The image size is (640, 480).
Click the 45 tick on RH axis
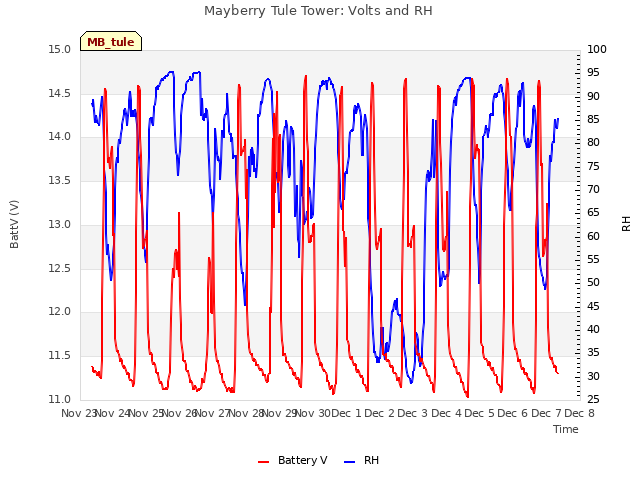[593, 306]
